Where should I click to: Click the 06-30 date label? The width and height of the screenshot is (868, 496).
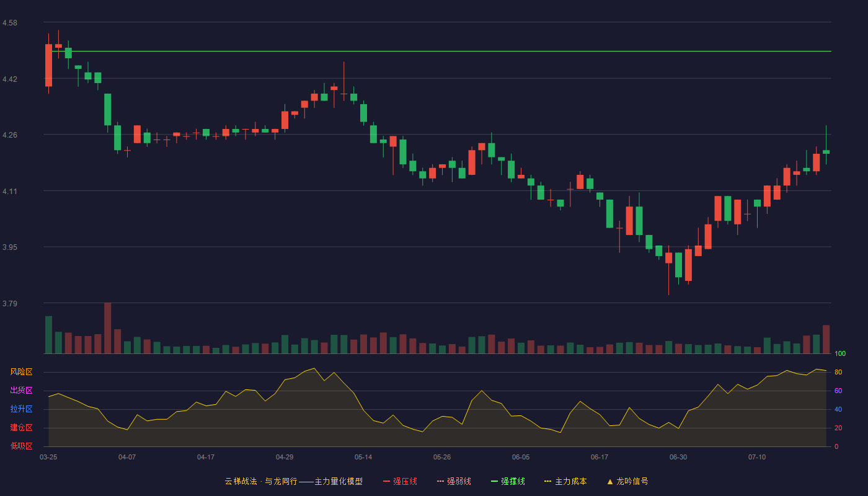tap(678, 457)
